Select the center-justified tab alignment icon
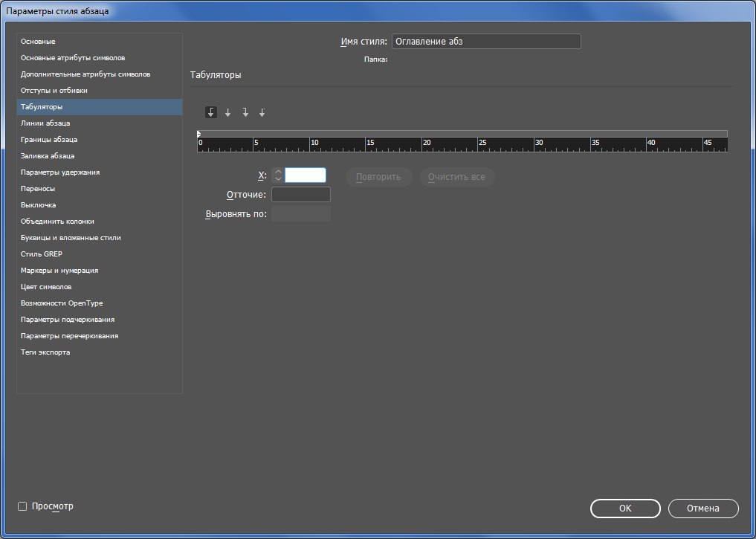This screenshot has height=539, width=756. (228, 112)
